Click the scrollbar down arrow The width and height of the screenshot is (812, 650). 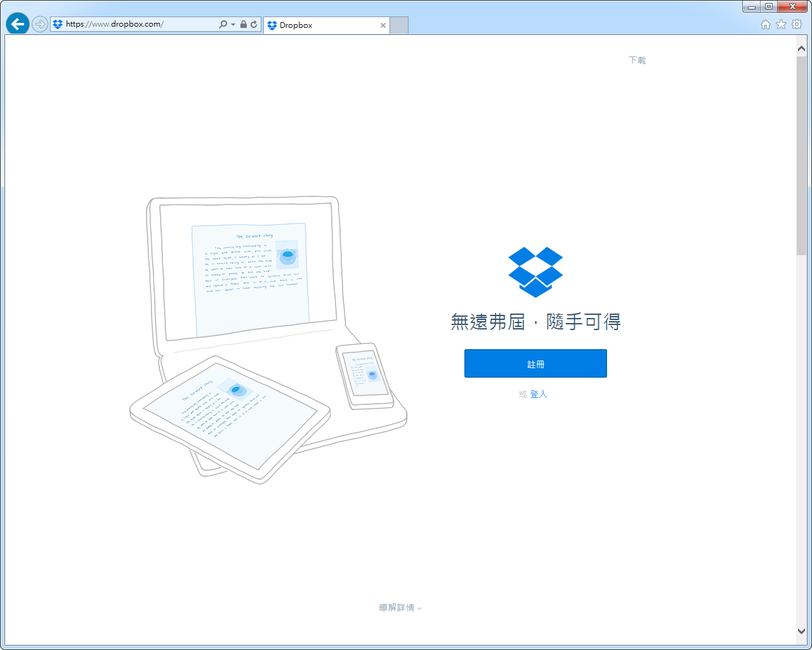coord(802,631)
